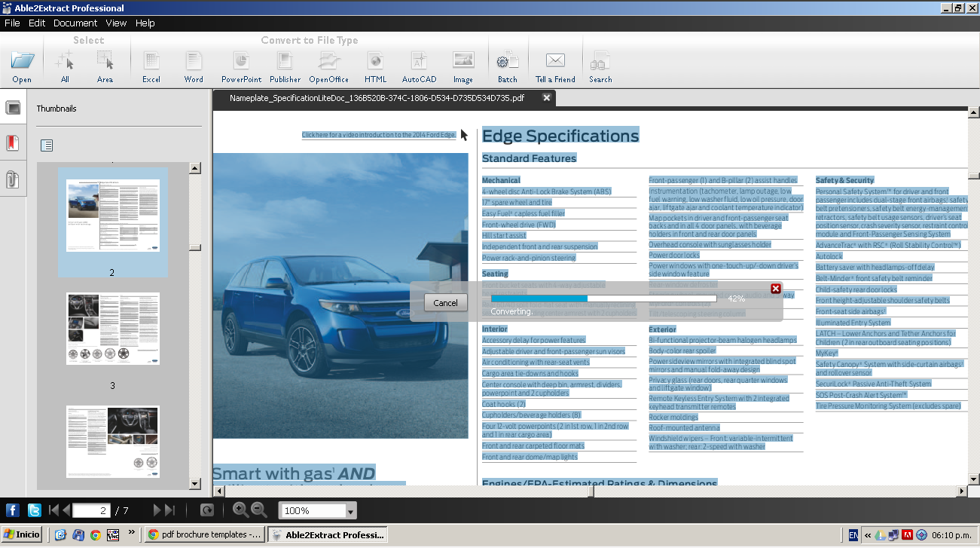Image resolution: width=980 pixels, height=548 pixels.
Task: Expand hidden quick launch icons chevron
Action: (132, 532)
